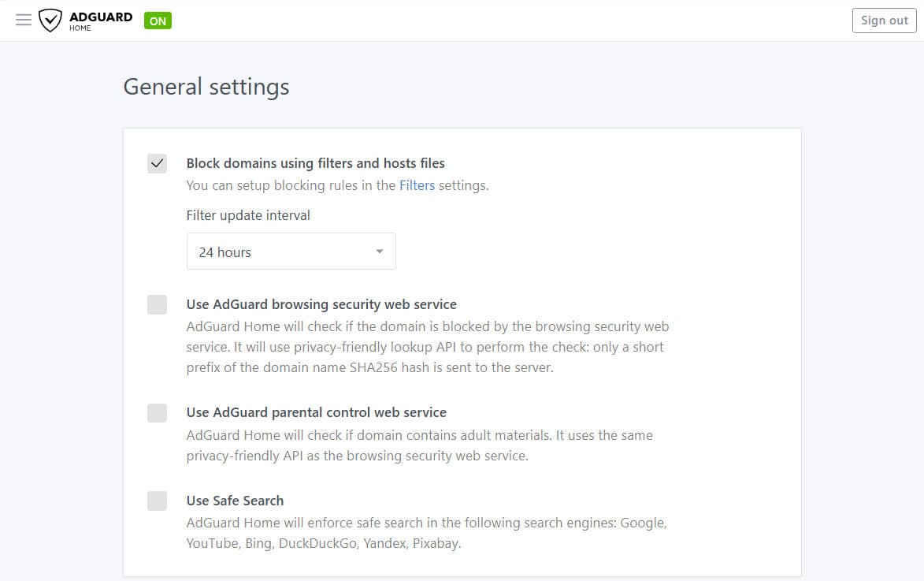Open the 24 hours update interval dropdown

point(291,252)
